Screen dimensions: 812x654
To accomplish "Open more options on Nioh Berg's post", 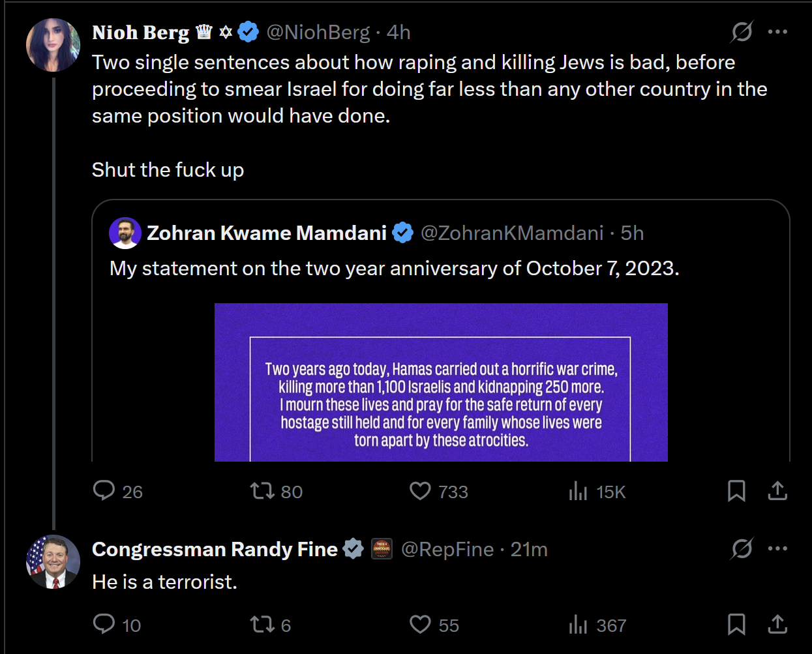I will coord(777,31).
